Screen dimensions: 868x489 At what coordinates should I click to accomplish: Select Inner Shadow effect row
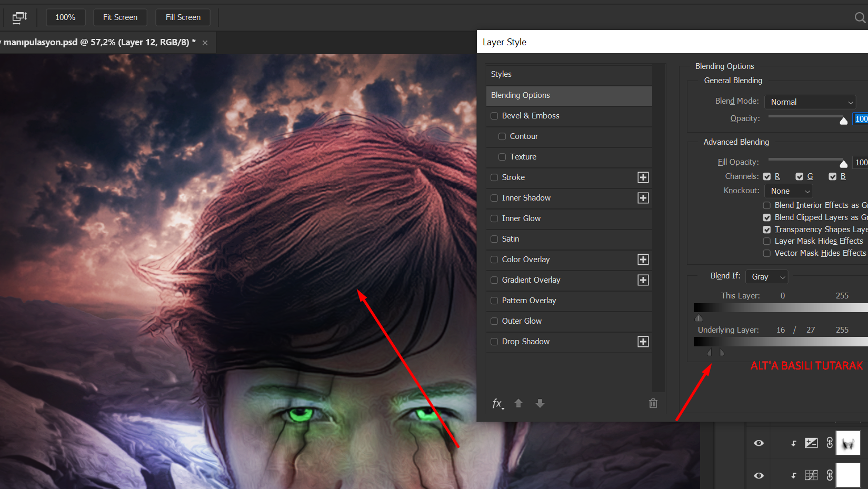click(x=568, y=198)
